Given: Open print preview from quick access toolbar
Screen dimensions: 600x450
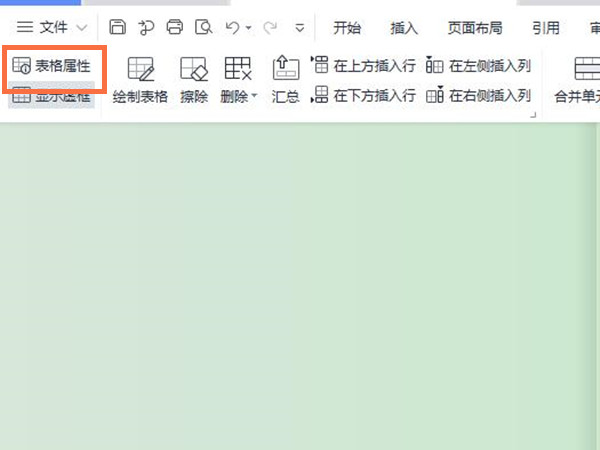Looking at the screenshot, I should tap(204, 27).
